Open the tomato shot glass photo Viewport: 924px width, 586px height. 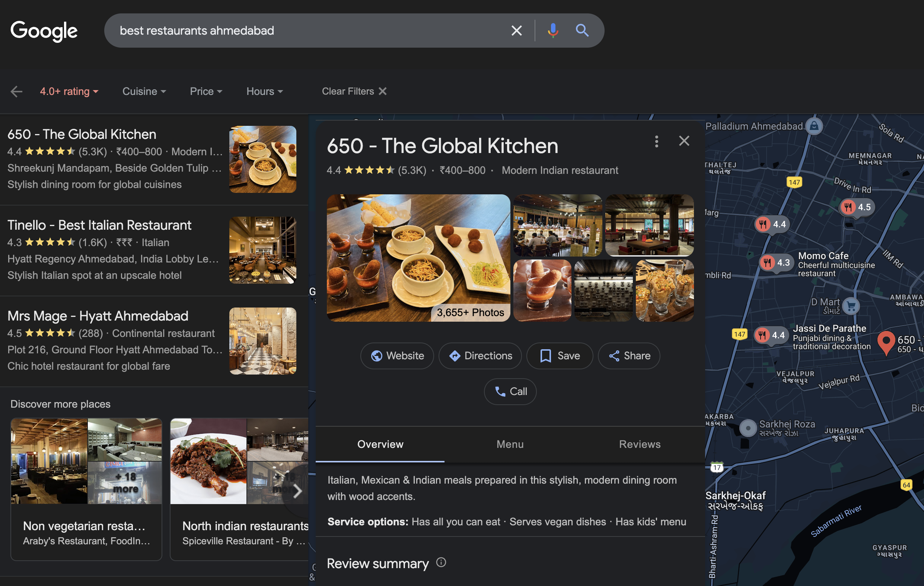point(542,290)
